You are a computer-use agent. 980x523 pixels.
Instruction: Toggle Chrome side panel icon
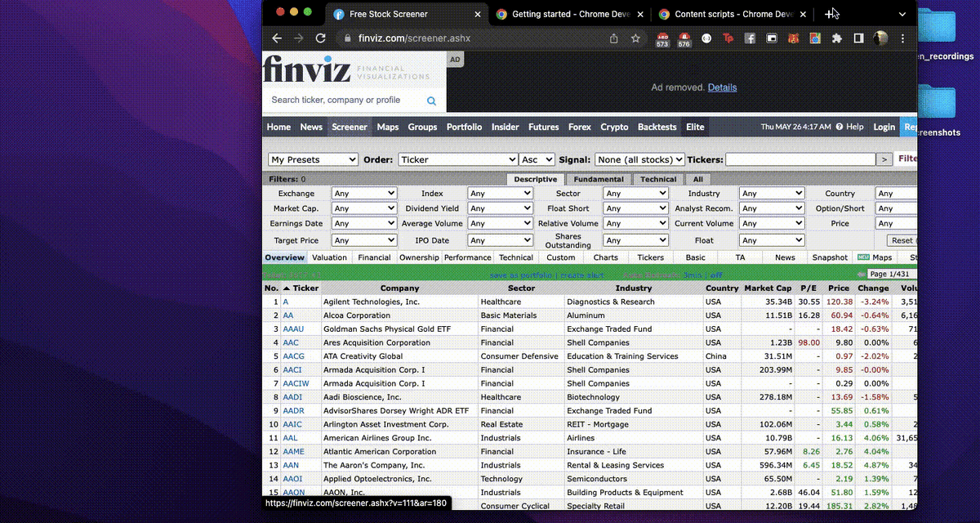[858, 38]
